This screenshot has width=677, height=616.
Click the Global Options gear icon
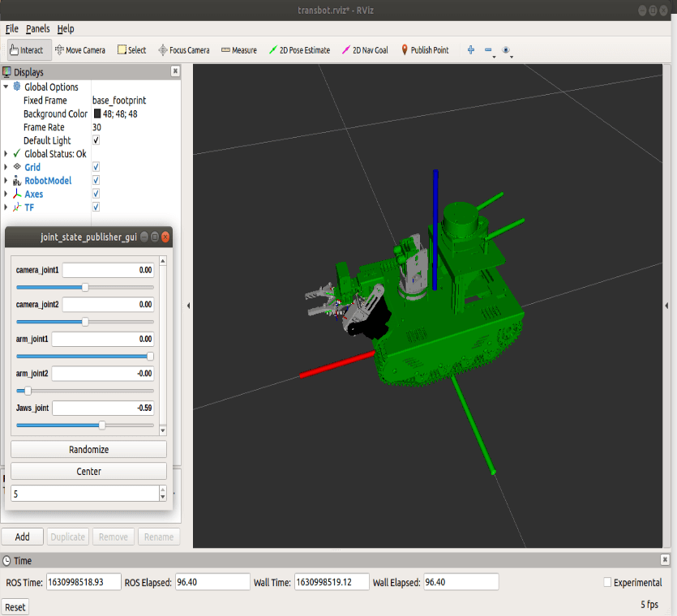click(x=17, y=87)
